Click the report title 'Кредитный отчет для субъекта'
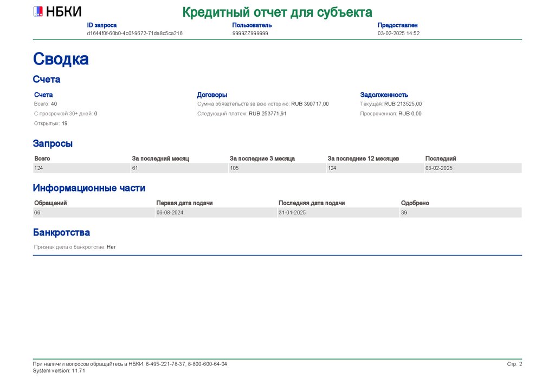The width and height of the screenshot is (555, 392). [x=277, y=12]
